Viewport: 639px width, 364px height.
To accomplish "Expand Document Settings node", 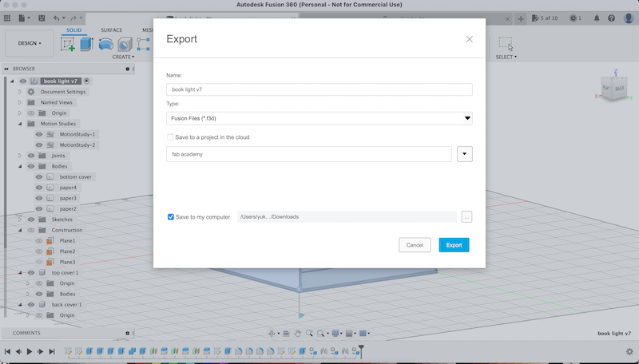I will (19, 92).
